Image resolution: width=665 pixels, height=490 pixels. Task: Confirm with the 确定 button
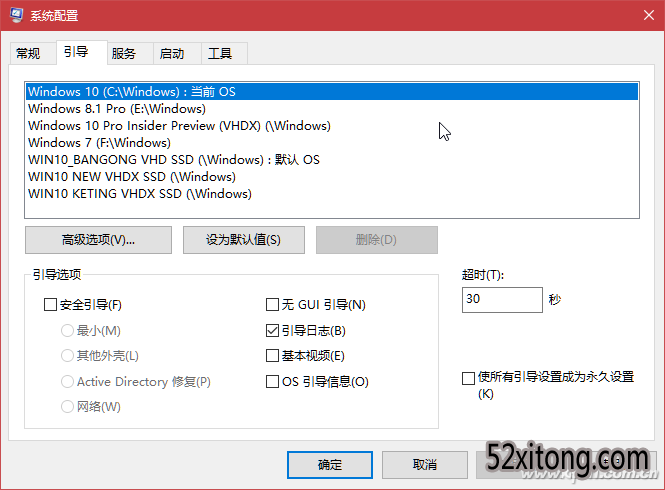pos(330,465)
